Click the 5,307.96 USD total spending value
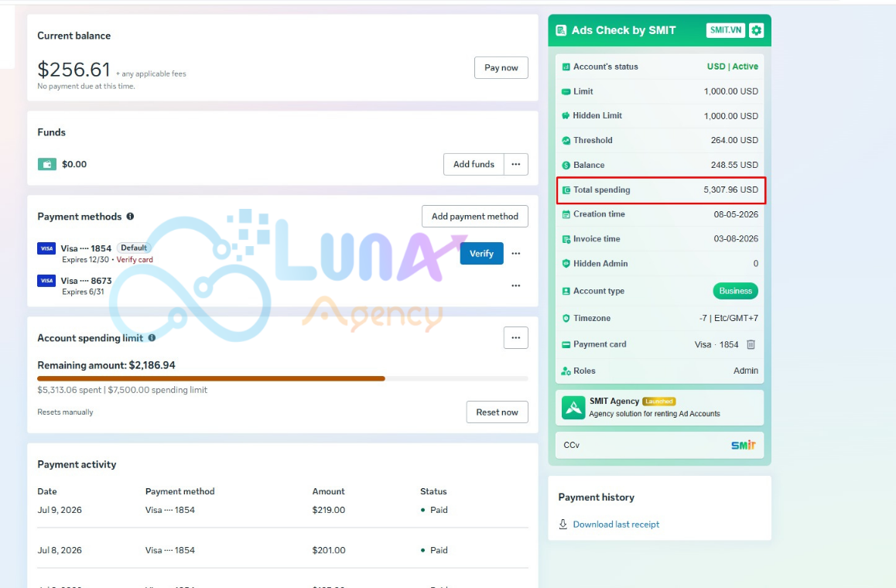Image resolution: width=896 pixels, height=588 pixels. (x=731, y=190)
